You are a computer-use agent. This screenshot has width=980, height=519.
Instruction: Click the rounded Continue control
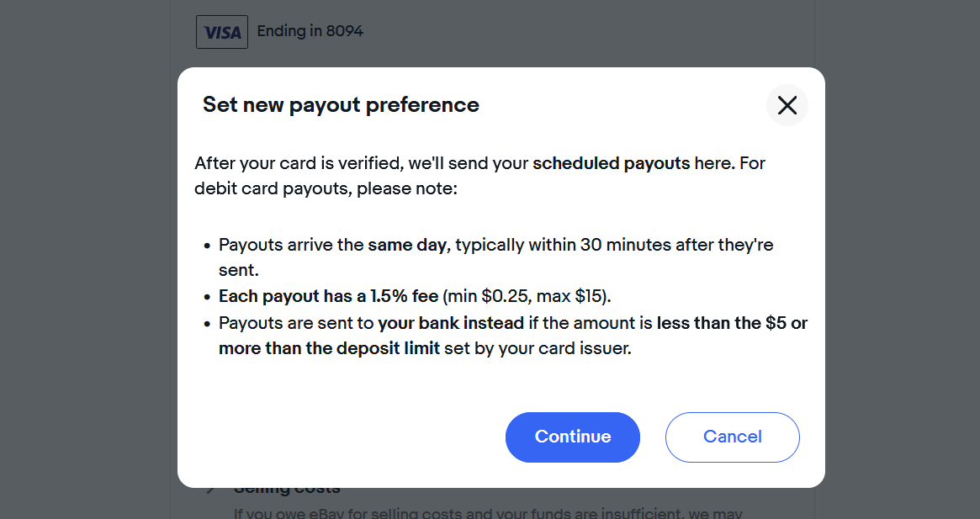point(572,437)
